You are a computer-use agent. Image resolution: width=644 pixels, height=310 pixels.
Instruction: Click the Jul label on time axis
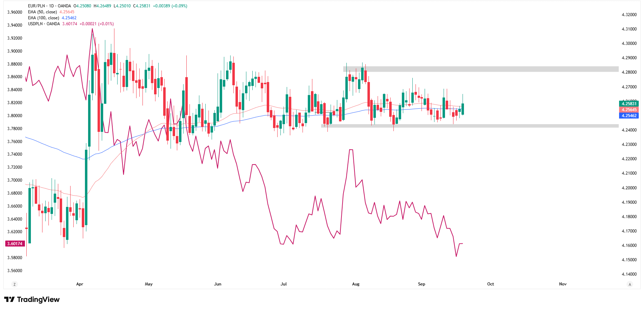pyautogui.click(x=284, y=284)
